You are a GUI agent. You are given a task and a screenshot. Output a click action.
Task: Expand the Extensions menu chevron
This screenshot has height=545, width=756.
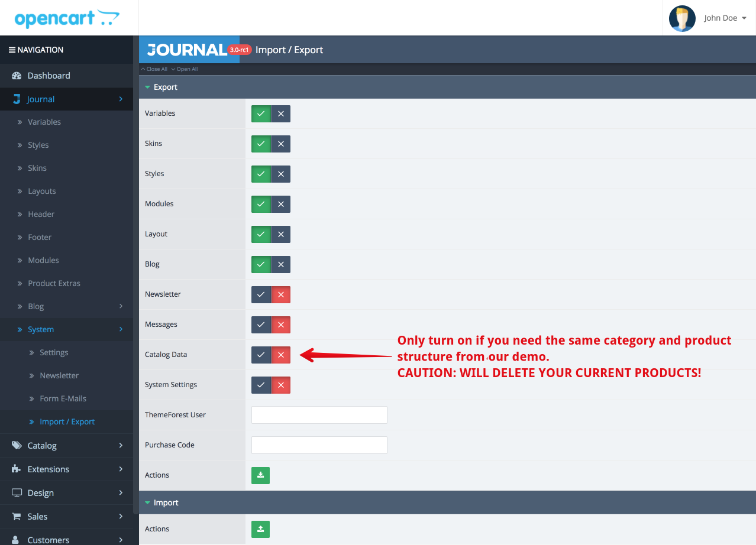[x=121, y=469]
